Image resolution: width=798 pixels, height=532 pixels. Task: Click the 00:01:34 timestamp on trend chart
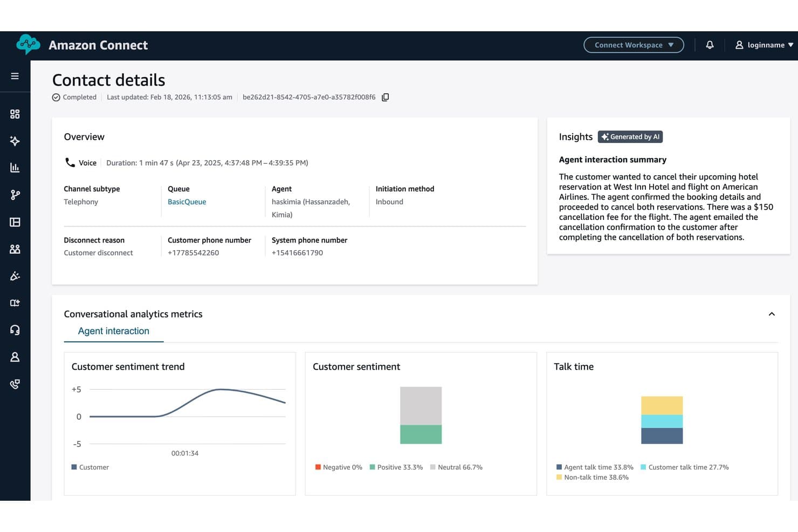pos(185,453)
